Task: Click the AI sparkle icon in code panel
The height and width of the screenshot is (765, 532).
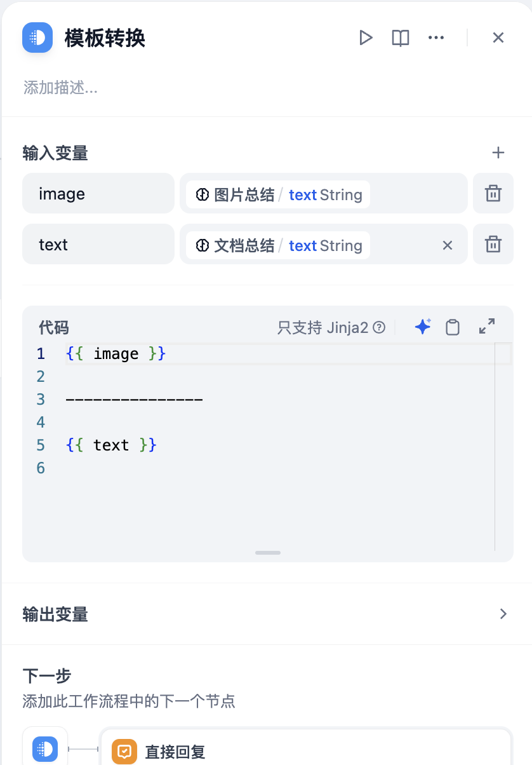Action: pos(422,326)
